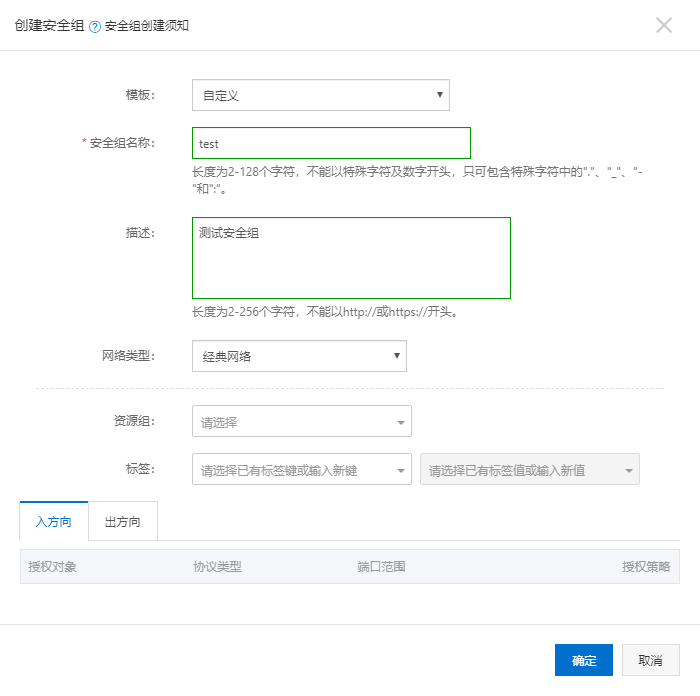Click the 安全组名称 field label

coord(122,143)
